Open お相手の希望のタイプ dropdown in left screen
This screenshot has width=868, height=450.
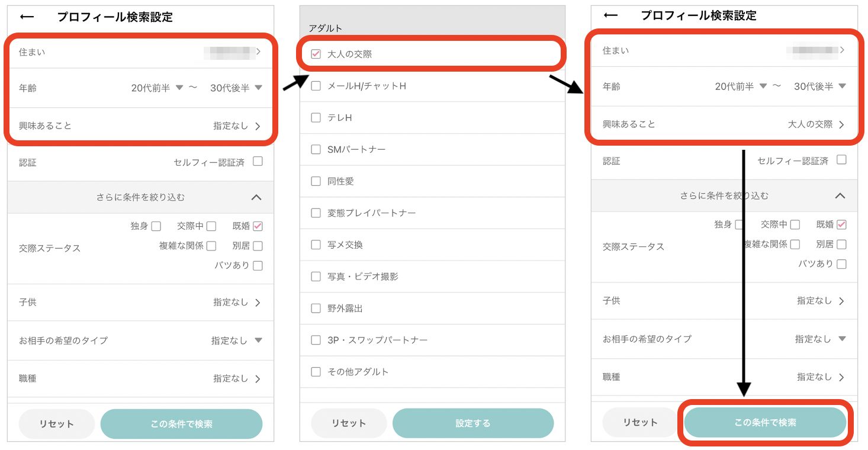click(x=258, y=340)
